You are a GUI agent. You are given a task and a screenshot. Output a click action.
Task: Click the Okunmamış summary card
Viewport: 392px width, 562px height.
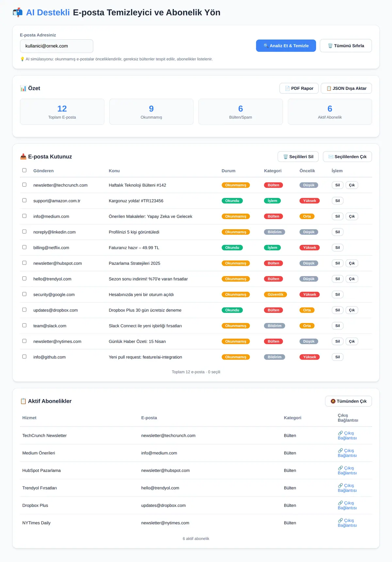(151, 112)
